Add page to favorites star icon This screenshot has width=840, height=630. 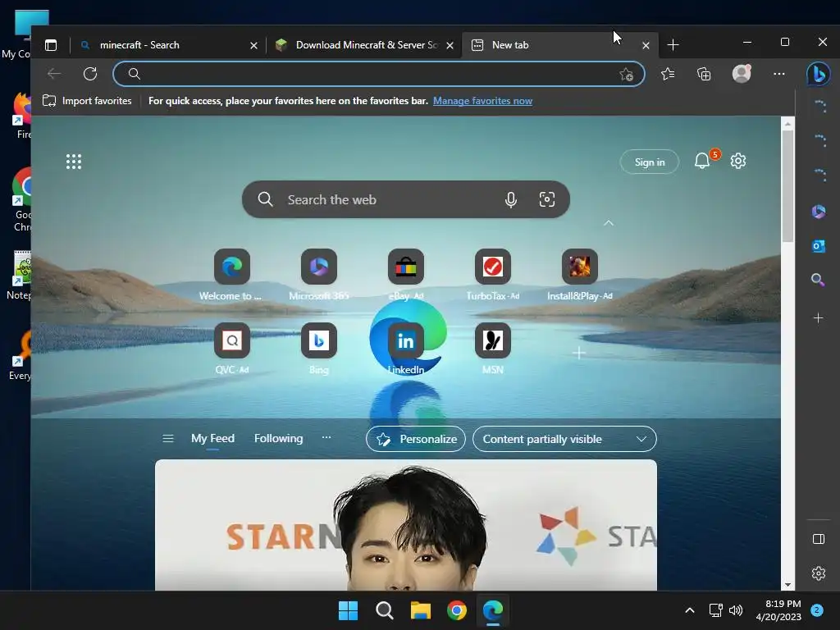626,75
